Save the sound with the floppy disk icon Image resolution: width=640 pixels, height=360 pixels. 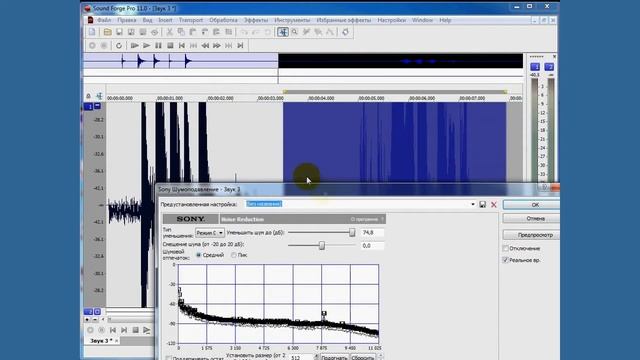(x=119, y=32)
